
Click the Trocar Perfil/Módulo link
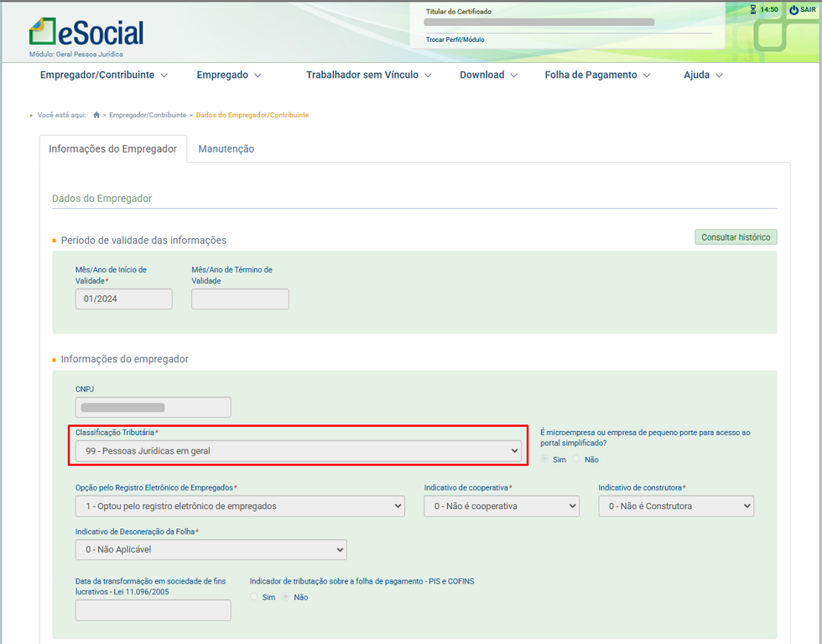tap(455, 39)
